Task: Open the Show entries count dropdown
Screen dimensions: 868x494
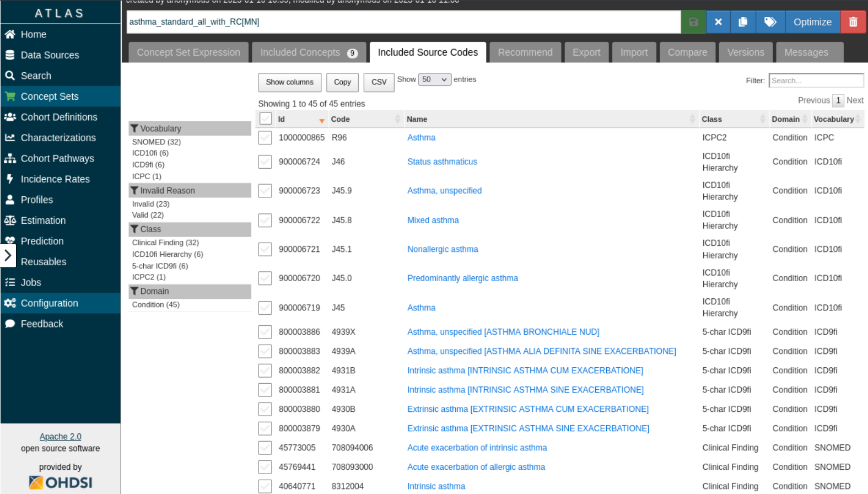Action: (x=434, y=79)
